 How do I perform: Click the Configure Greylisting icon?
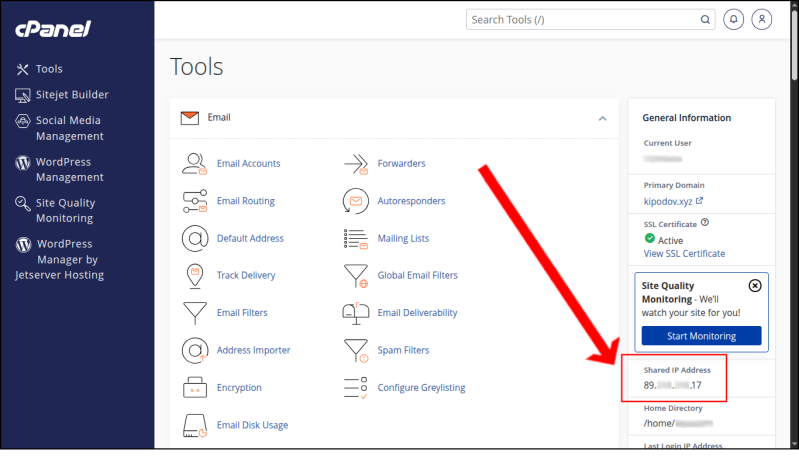coord(356,388)
